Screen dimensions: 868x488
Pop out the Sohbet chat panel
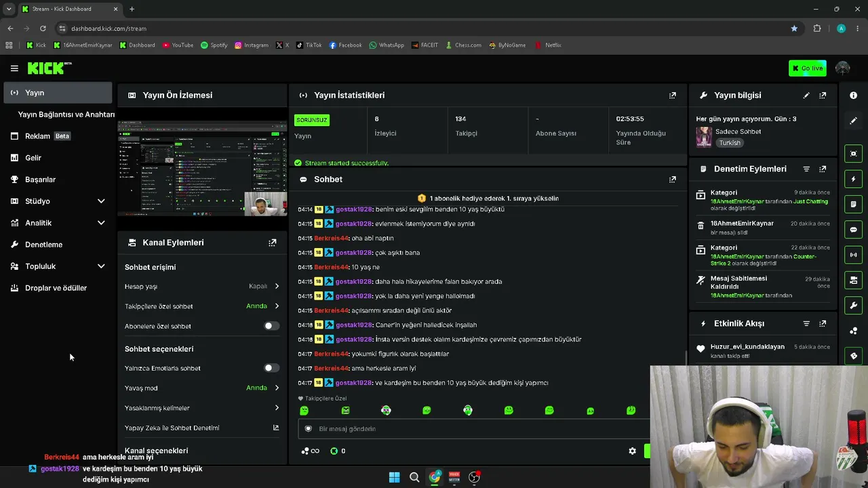pos(673,180)
